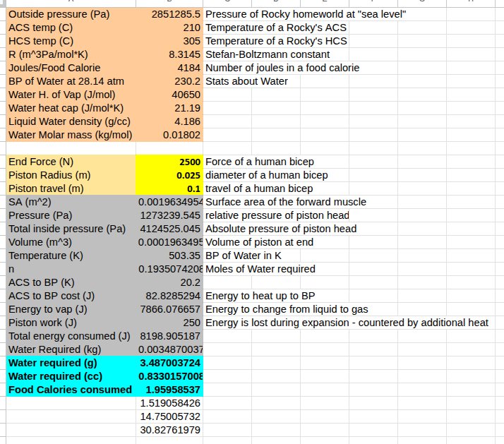Click the "Moles of Water required" description cell
504x444 pixels.
(x=260, y=269)
